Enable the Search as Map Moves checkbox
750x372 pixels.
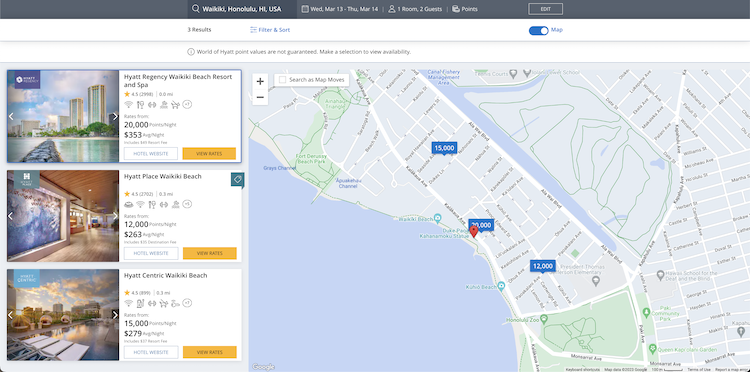click(283, 80)
